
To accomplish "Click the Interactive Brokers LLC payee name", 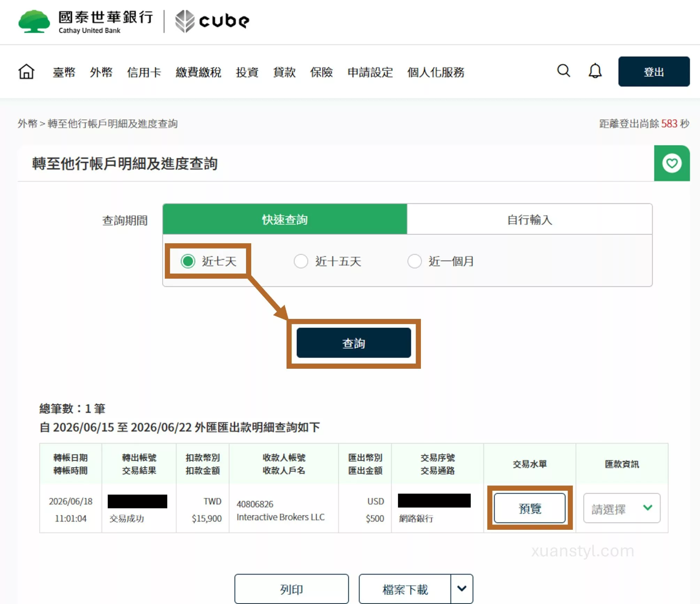I will click(280, 517).
